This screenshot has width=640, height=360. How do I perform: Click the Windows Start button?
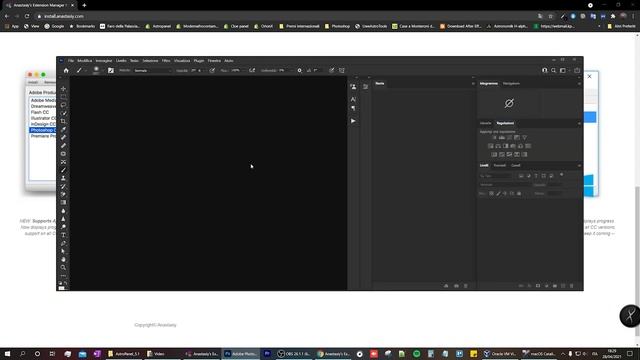tap(7, 354)
